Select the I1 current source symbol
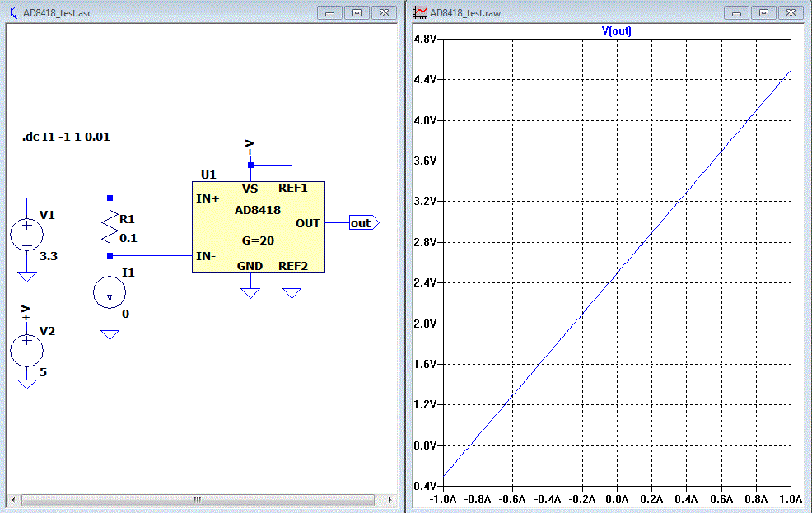Image resolution: width=812 pixels, height=513 pixels. tap(110, 292)
